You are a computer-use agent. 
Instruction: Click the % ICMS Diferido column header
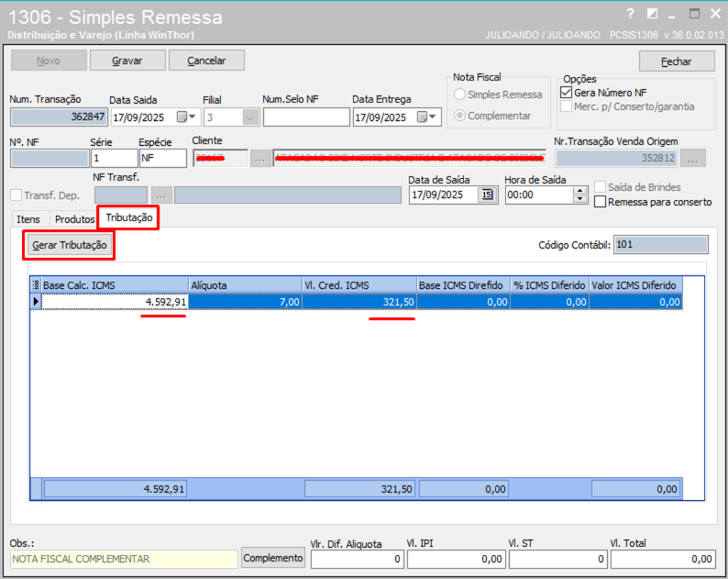click(550, 285)
